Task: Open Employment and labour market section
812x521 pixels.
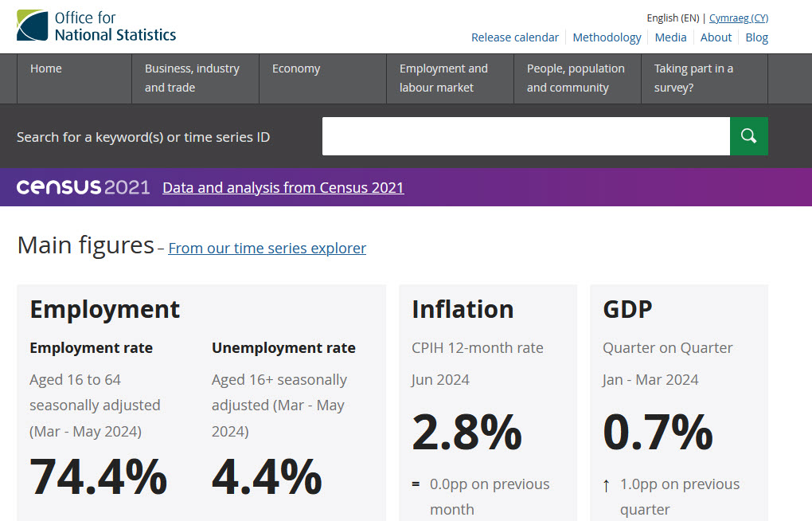Action: (443, 78)
